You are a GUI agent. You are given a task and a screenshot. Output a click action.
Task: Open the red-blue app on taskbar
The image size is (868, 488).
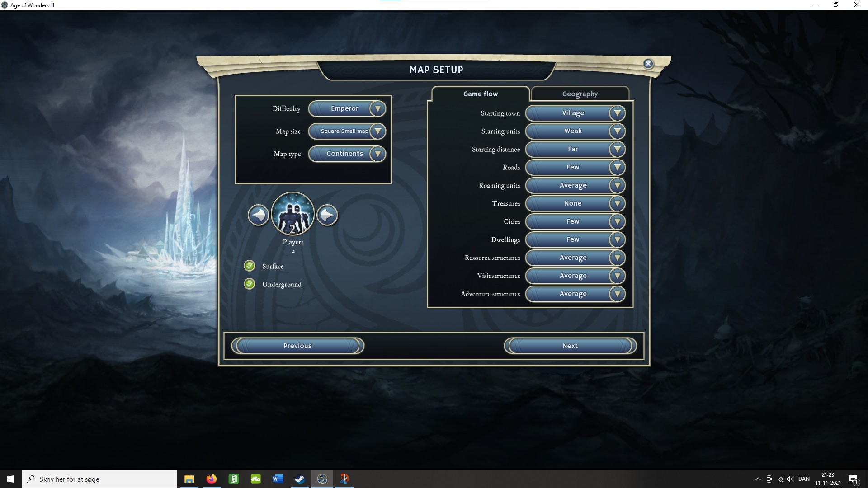344,479
